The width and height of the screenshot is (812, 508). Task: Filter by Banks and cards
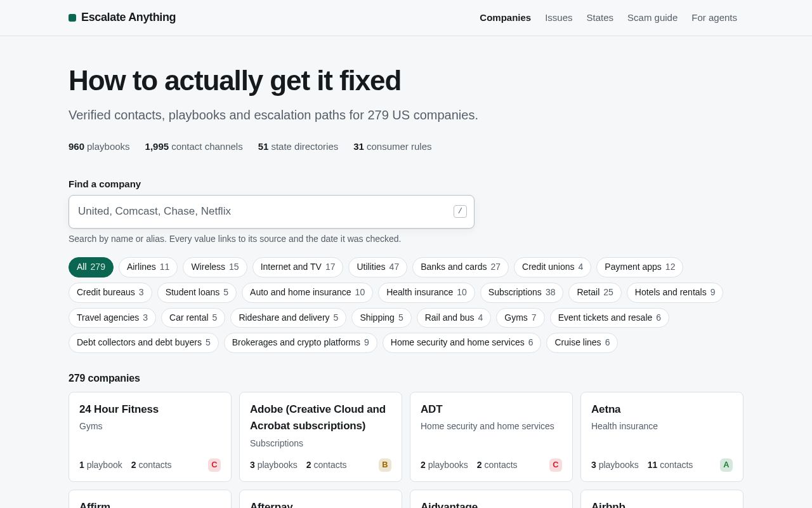(461, 267)
